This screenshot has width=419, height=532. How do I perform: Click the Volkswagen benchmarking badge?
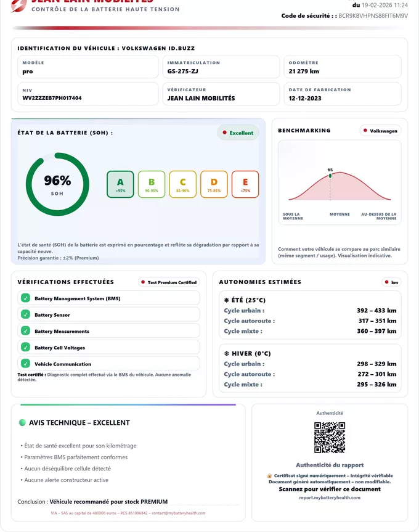pos(380,131)
